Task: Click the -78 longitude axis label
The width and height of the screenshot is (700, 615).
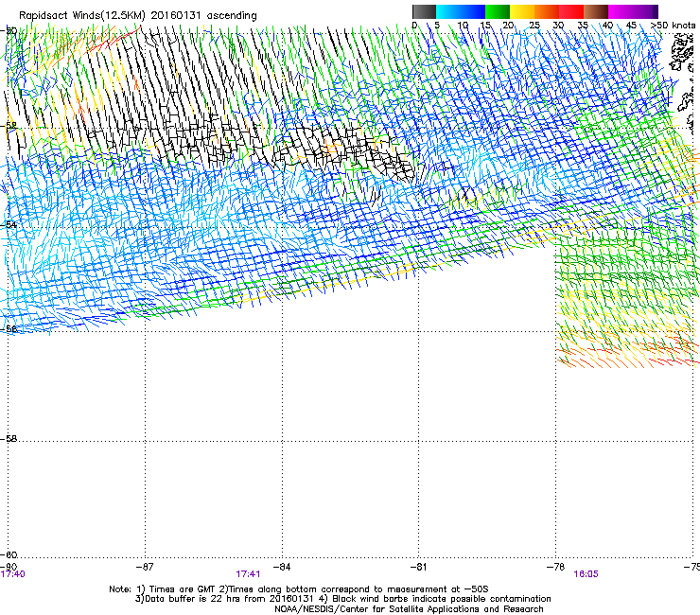Action: [555, 567]
